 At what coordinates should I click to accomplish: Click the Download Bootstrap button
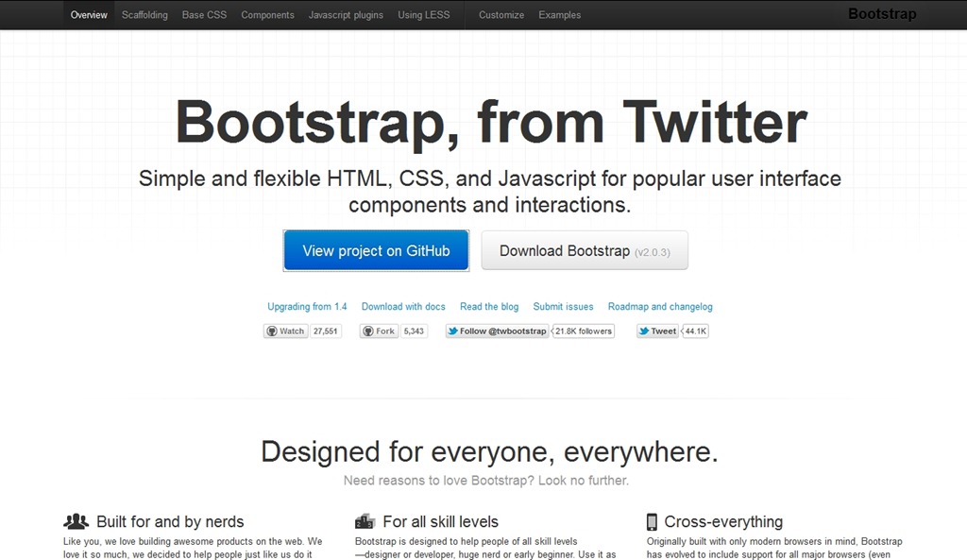click(x=585, y=250)
